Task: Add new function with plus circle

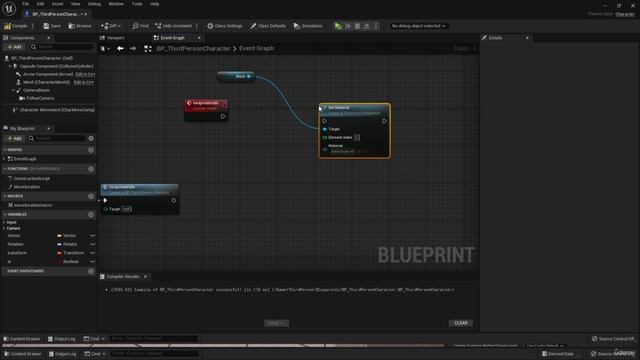Action: (x=91, y=169)
